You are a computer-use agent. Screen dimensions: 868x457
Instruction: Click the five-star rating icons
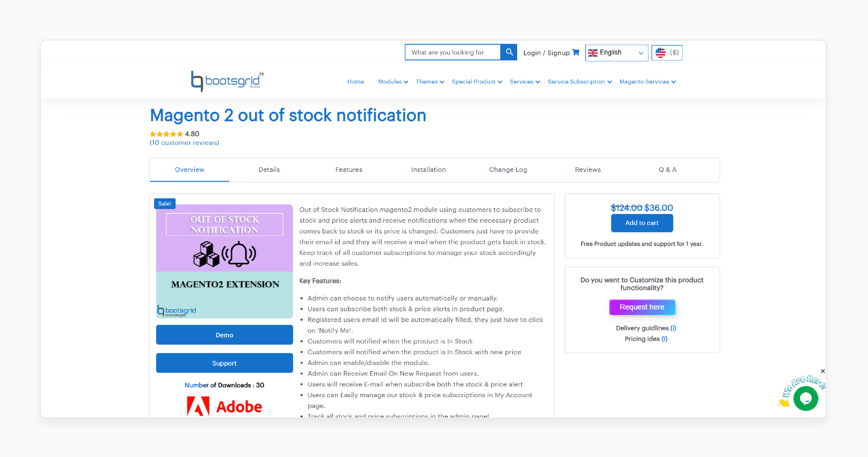pos(166,134)
